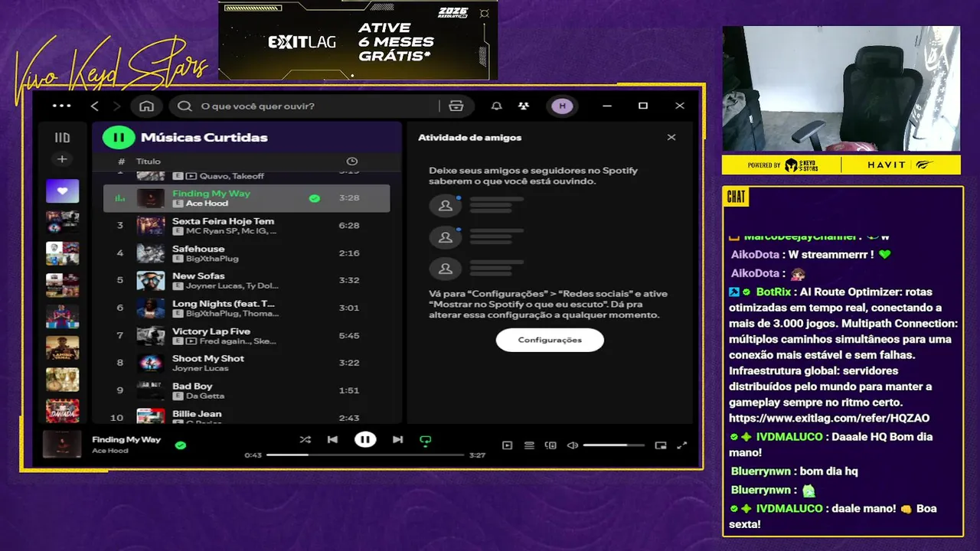The height and width of the screenshot is (551, 980).
Task: Select the "Safehouse" track
Action: tap(247, 253)
